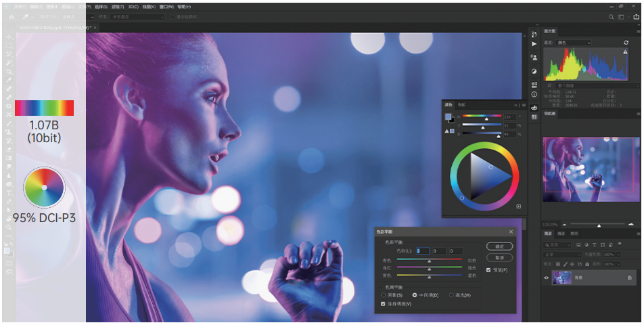Toggle layer filter on/off switch
Screen dimensions: 644x325
tap(620, 244)
